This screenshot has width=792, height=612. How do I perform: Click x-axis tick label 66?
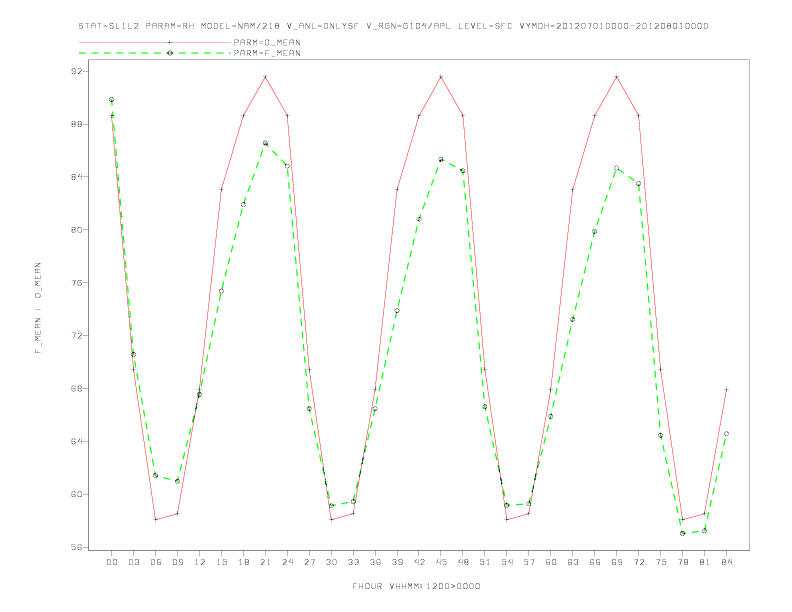[x=595, y=562]
